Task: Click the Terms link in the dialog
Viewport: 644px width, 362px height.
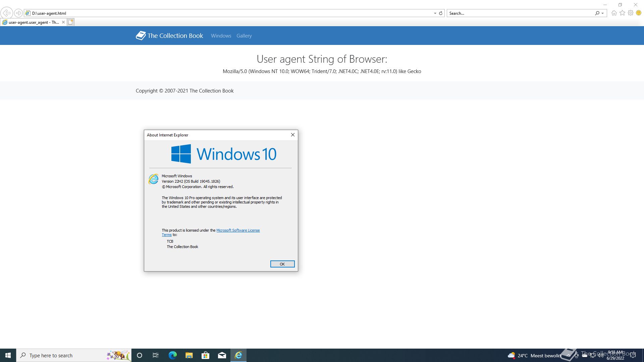Action: tap(166, 235)
